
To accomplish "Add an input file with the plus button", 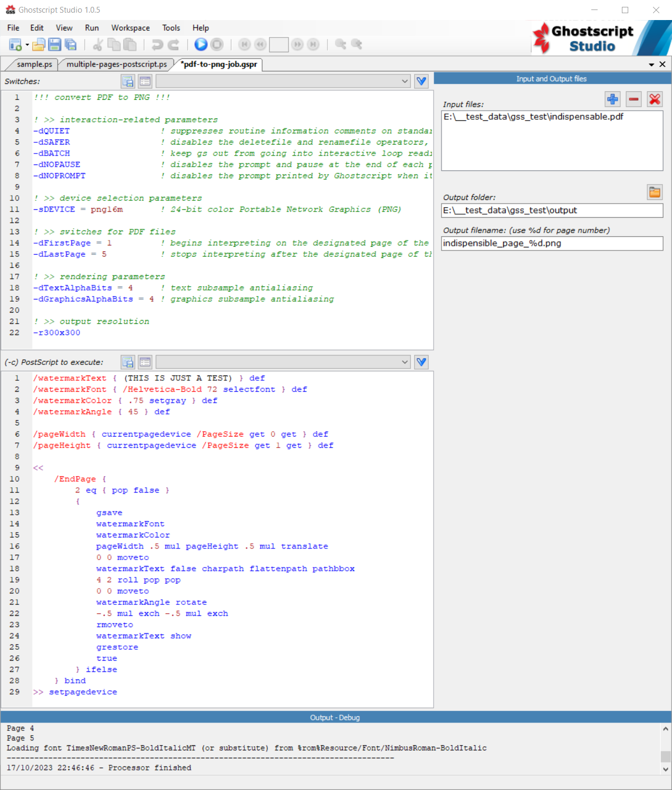I will point(612,99).
